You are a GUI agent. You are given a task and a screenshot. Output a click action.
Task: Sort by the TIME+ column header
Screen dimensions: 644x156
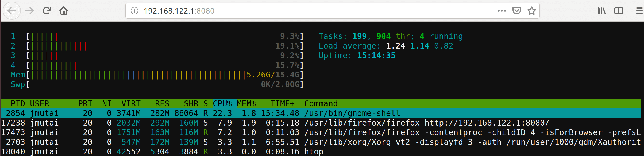pos(283,104)
